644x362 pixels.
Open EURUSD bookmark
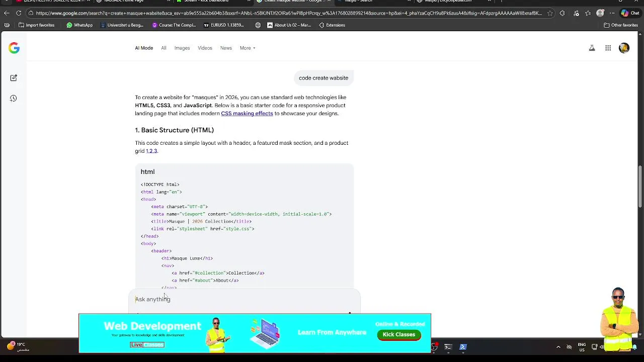tap(224, 25)
